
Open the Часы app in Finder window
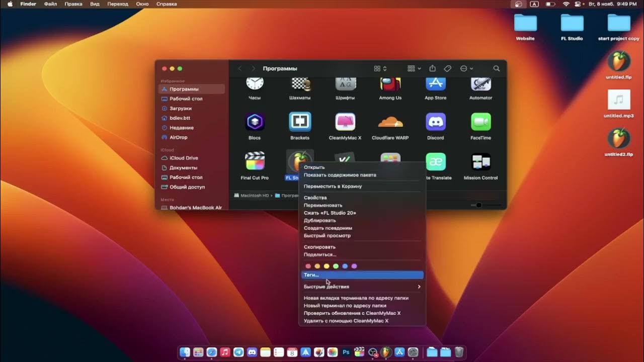(255, 84)
